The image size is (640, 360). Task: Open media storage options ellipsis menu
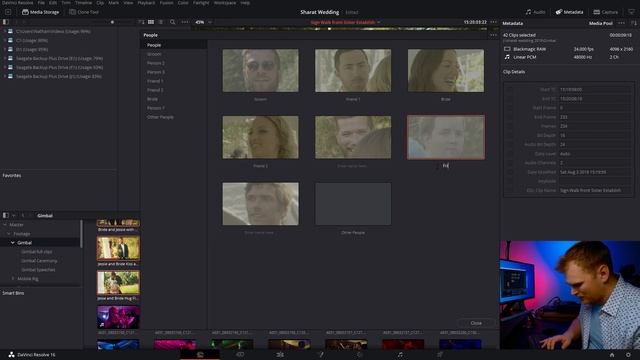click(x=185, y=22)
